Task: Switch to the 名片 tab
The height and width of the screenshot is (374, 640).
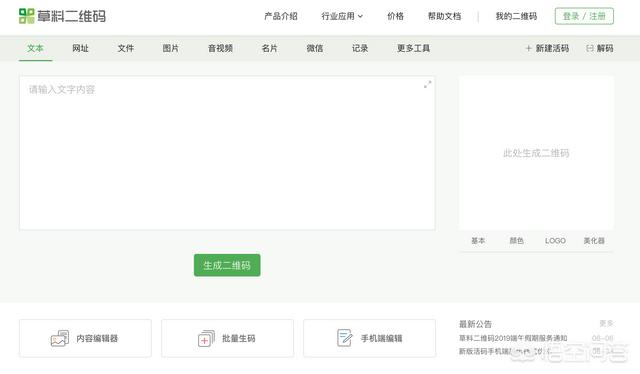Action: pyautogui.click(x=269, y=48)
